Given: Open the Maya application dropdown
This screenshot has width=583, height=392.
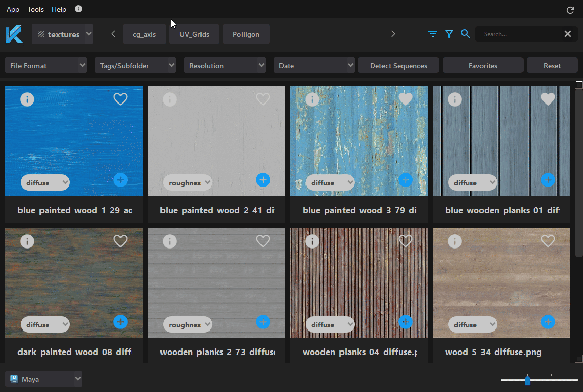Looking at the screenshot, I should tap(44, 379).
